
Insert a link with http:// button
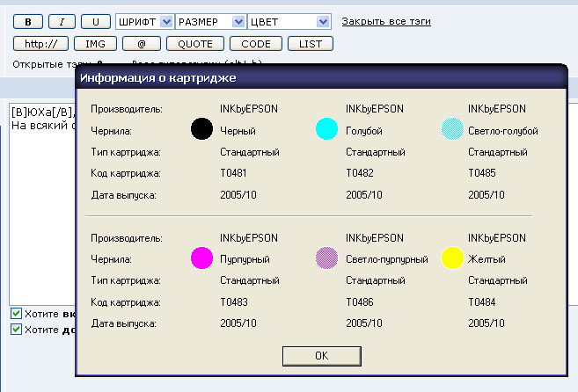tap(41, 44)
